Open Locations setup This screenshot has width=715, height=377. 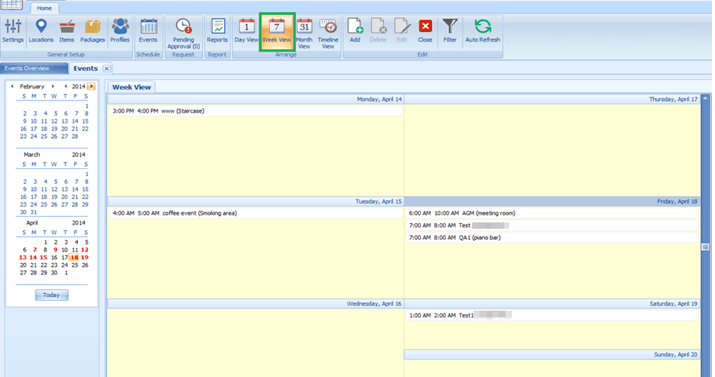41,31
